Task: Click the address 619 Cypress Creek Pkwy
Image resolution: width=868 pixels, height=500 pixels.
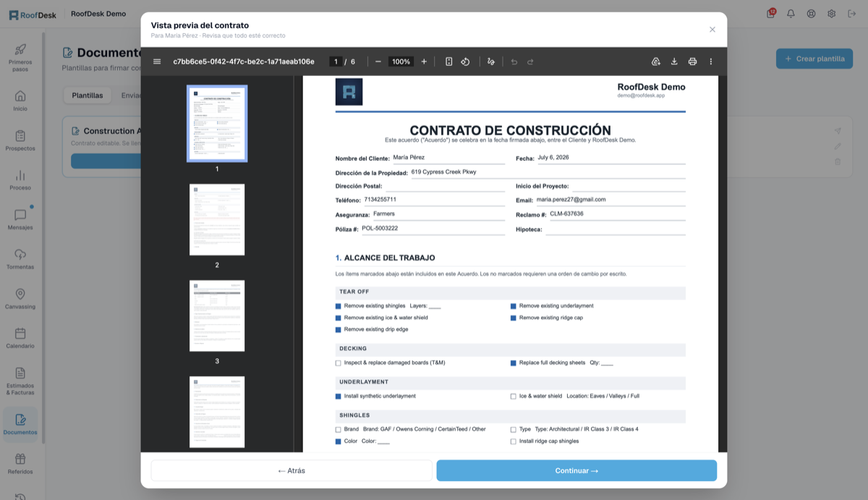Action: tap(444, 172)
